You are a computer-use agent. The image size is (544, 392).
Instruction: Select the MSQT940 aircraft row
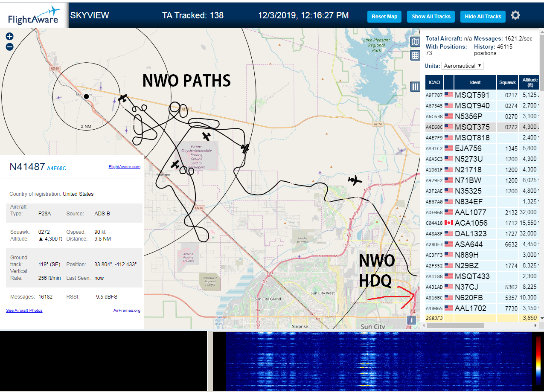pos(482,106)
